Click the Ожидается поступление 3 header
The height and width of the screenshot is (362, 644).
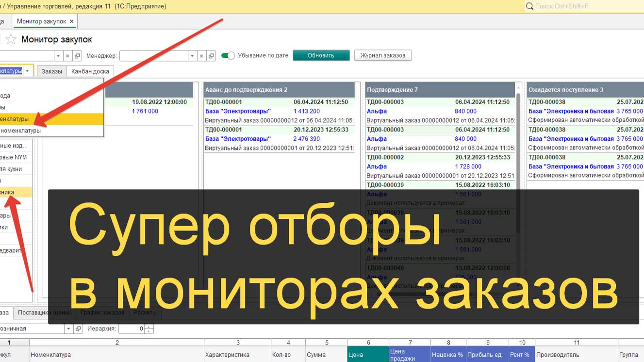(585, 90)
